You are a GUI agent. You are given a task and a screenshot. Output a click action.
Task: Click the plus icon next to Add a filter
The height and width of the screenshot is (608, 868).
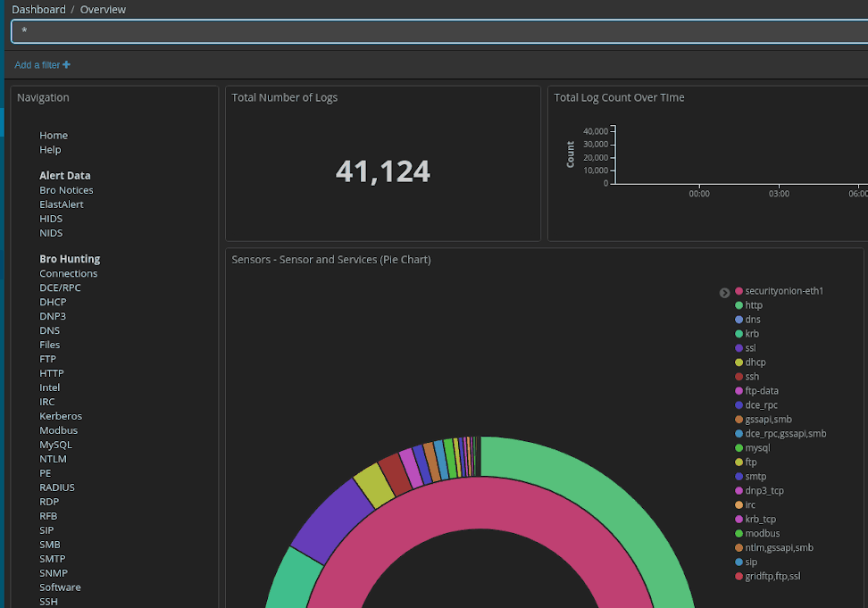point(66,64)
